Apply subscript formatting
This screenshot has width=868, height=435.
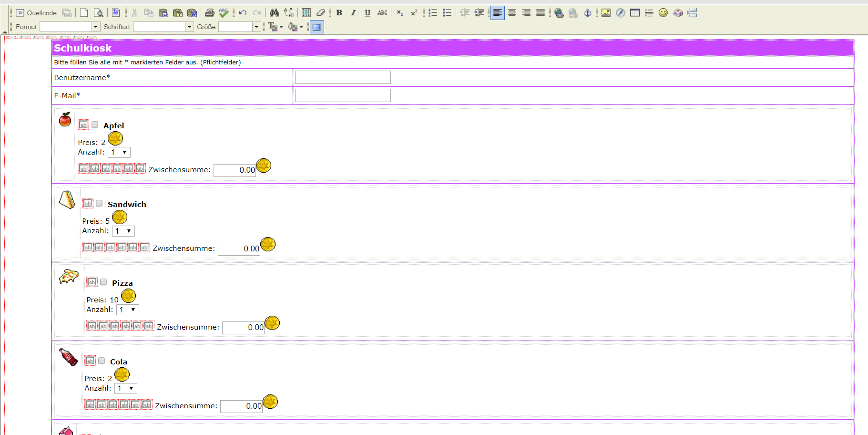point(400,13)
